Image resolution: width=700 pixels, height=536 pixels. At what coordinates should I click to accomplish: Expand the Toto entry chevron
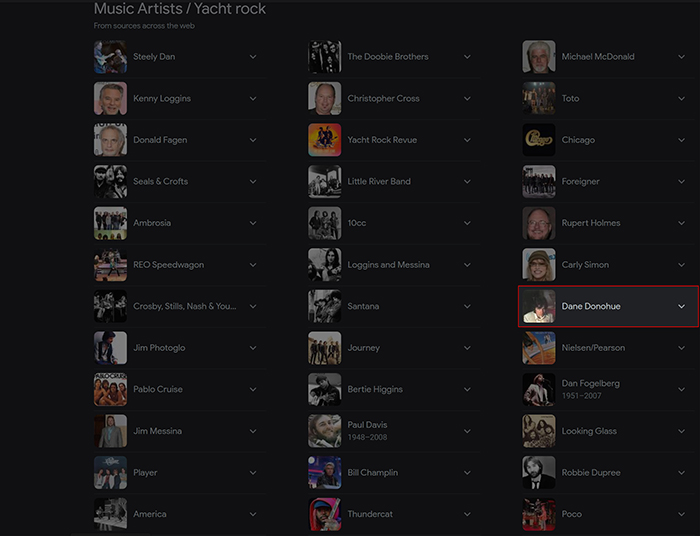click(682, 98)
